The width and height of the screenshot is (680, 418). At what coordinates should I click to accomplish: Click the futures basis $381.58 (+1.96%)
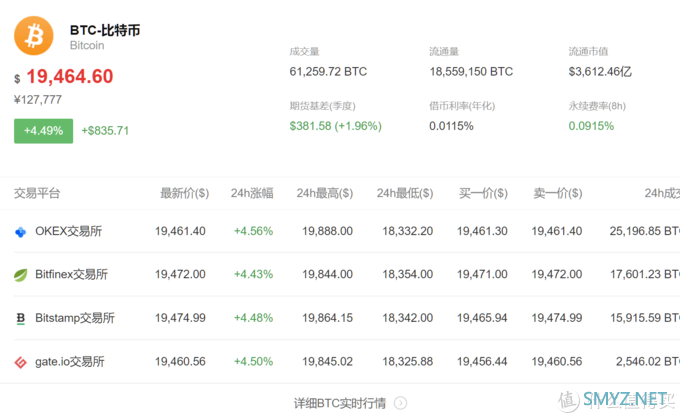(336, 126)
